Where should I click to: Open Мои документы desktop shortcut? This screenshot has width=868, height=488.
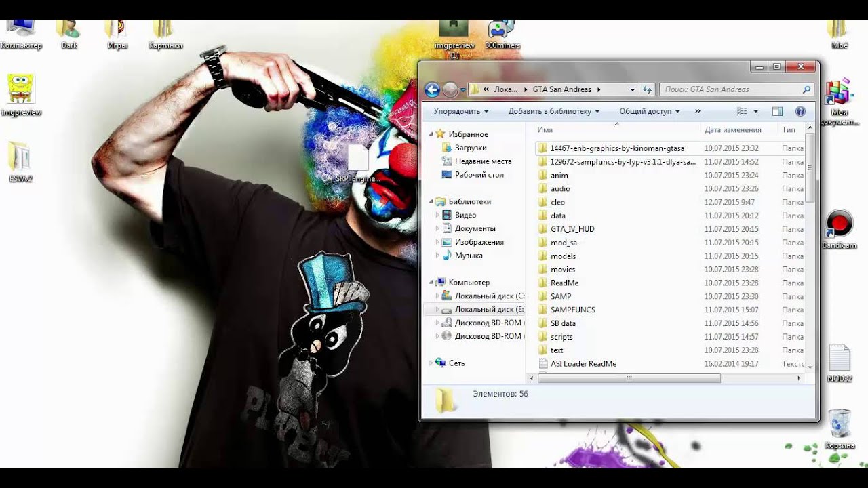(839, 103)
